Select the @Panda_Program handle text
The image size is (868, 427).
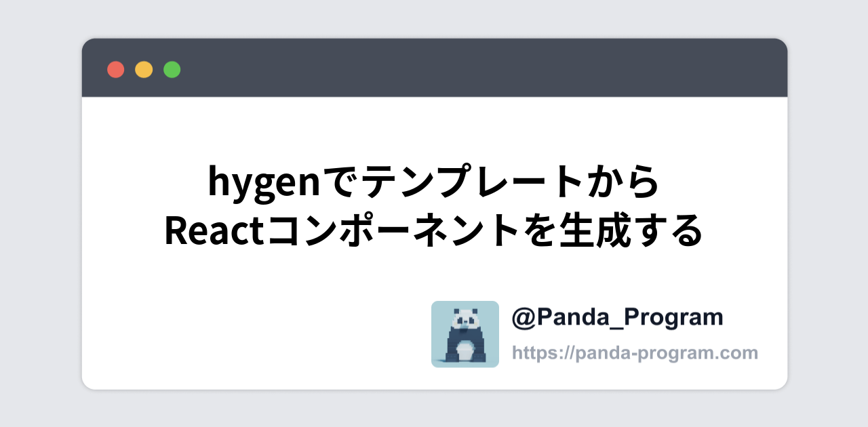point(618,317)
